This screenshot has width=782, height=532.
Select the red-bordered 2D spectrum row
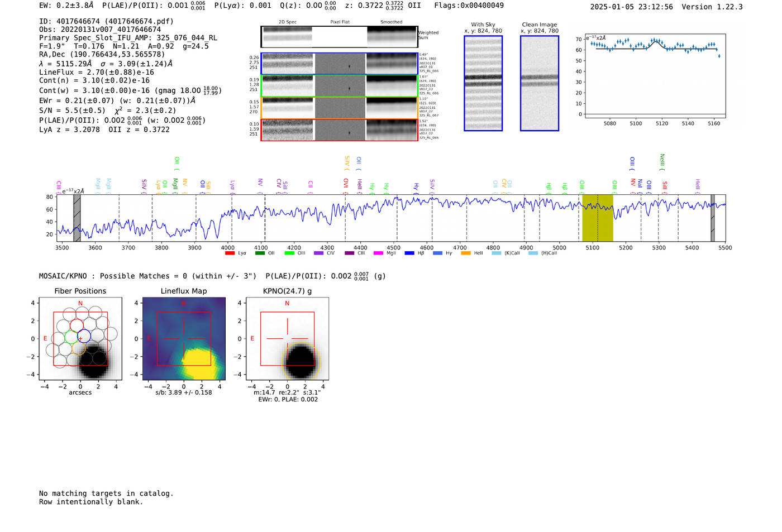pos(339,130)
